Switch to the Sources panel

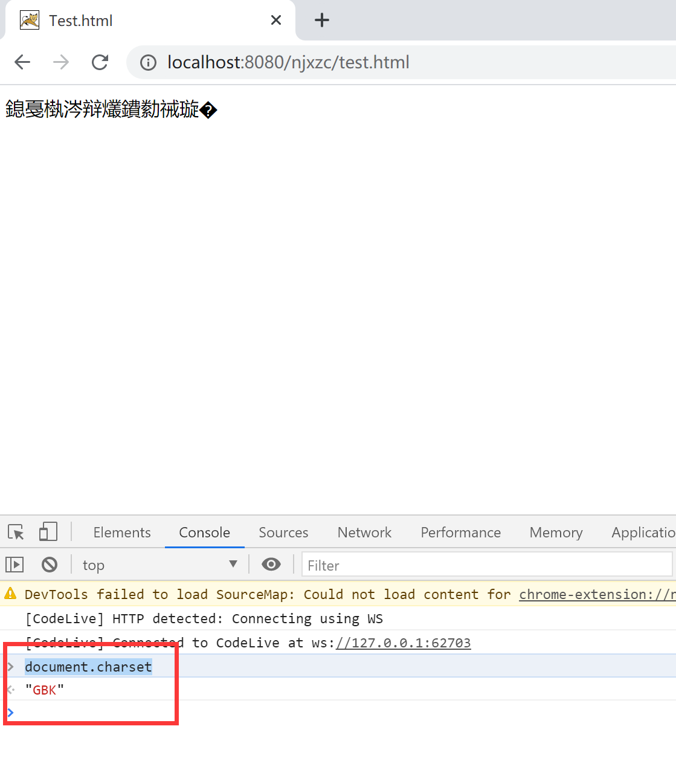[x=283, y=533]
